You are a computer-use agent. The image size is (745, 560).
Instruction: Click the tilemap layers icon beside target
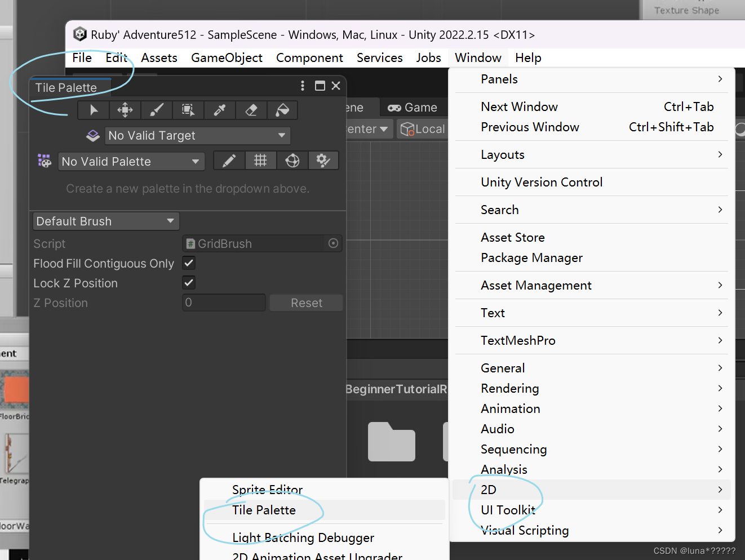coord(93,136)
